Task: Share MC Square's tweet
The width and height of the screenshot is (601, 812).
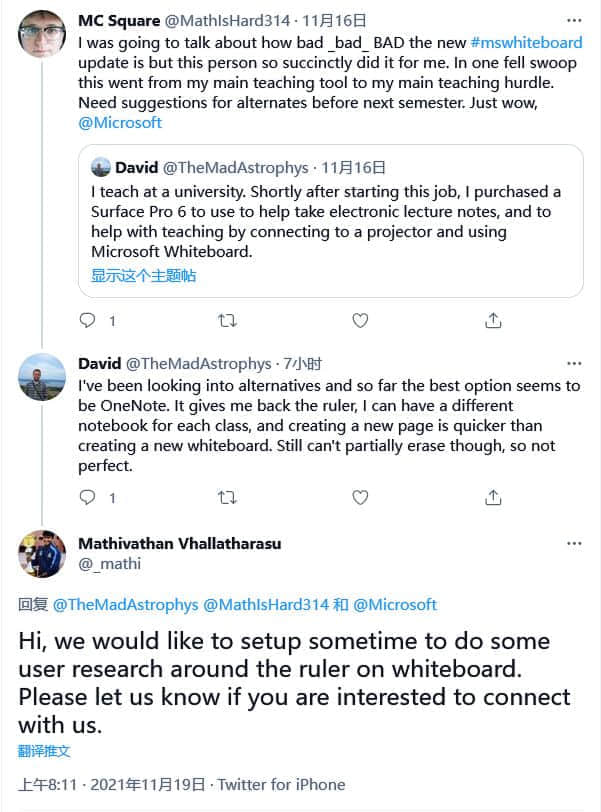Action: click(493, 321)
